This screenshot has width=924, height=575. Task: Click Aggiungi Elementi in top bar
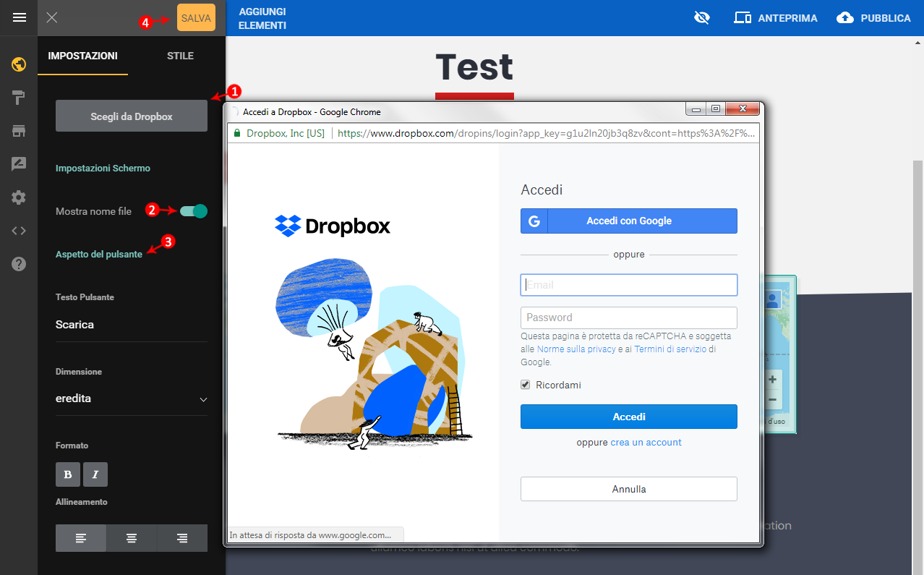click(x=262, y=19)
